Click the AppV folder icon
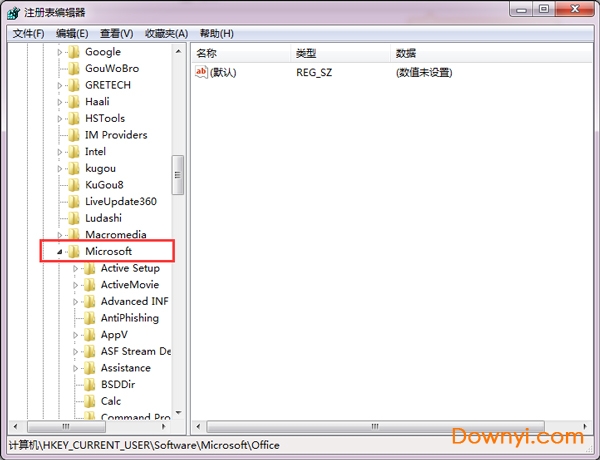 point(90,335)
